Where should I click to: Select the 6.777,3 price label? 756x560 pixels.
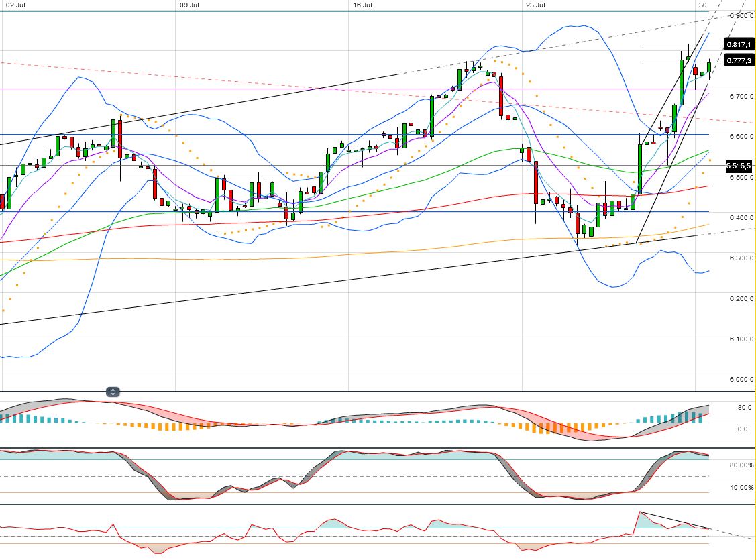[x=739, y=60]
